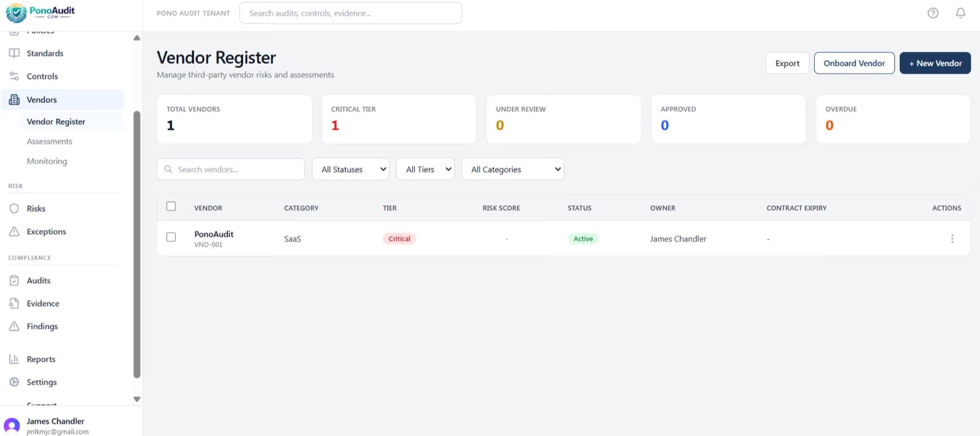
Task: Click the Reports bar chart icon
Action: [x=14, y=359]
